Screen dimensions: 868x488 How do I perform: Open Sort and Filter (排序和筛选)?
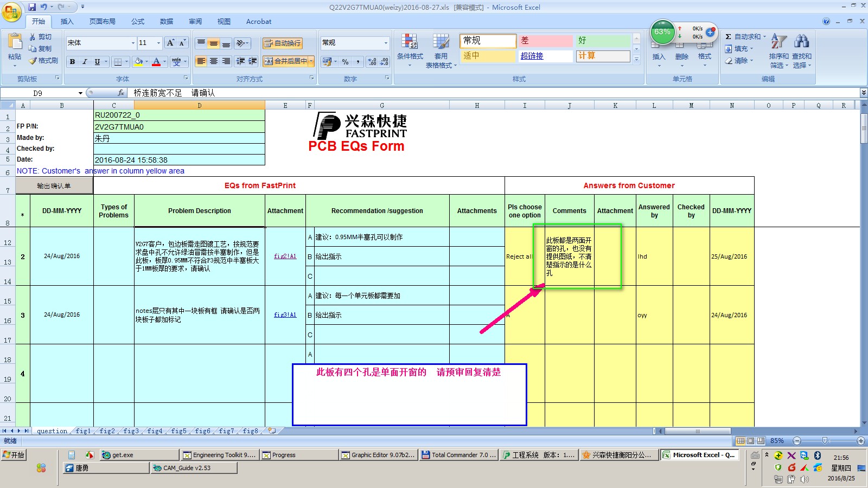pos(778,50)
